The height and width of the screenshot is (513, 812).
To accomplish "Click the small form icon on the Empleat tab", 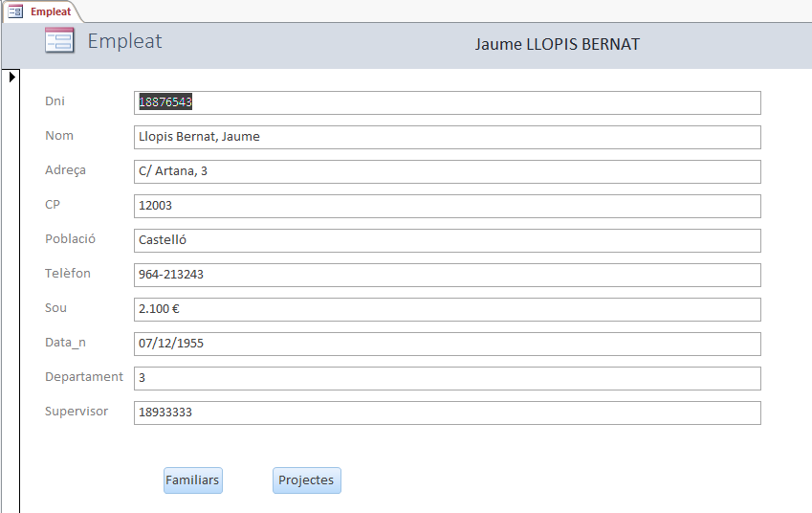I will pyautogui.click(x=15, y=11).
